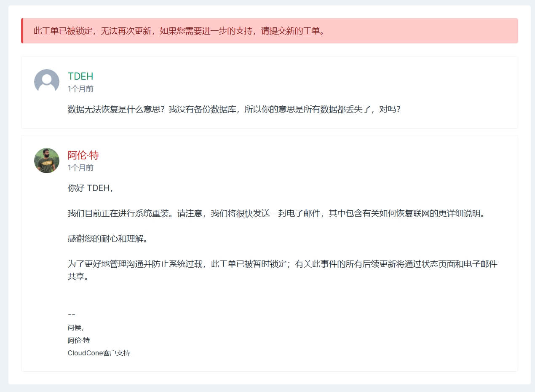The height and width of the screenshot is (392, 535).
Task: Click the CloudCone客户支持 signature text
Action: (98, 353)
